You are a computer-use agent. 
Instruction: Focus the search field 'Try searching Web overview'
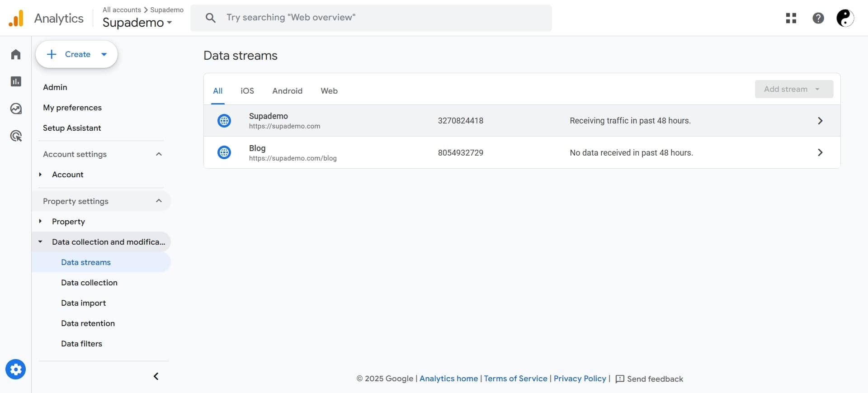371,18
